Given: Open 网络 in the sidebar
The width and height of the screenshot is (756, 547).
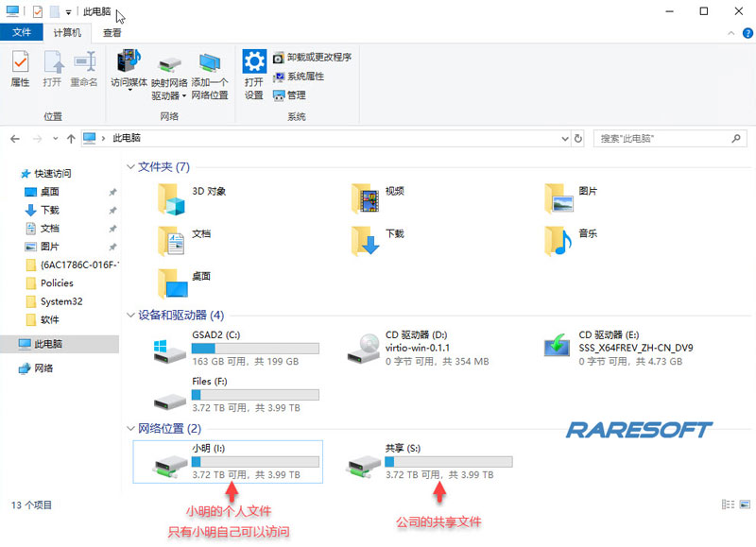Looking at the screenshot, I should [43, 368].
